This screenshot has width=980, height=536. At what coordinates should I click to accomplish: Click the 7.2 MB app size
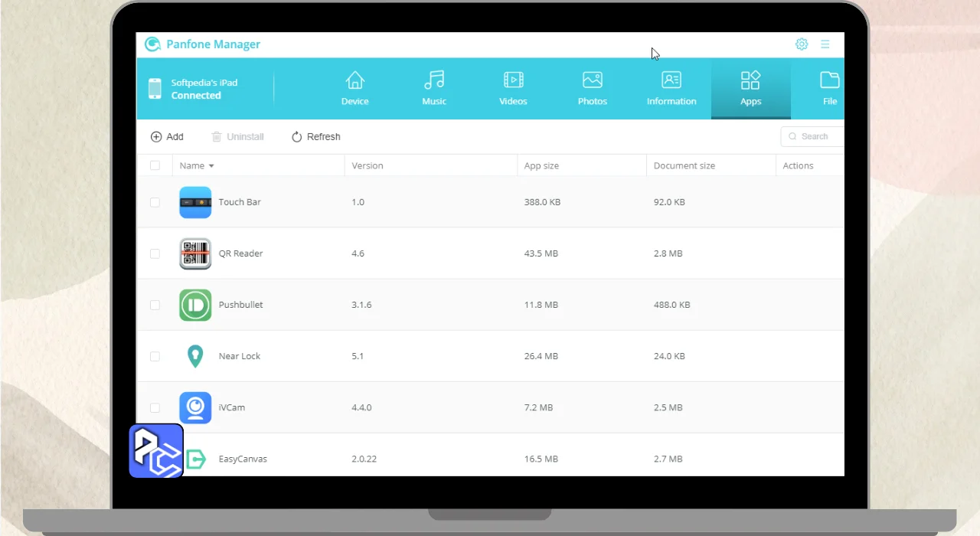[x=538, y=407]
